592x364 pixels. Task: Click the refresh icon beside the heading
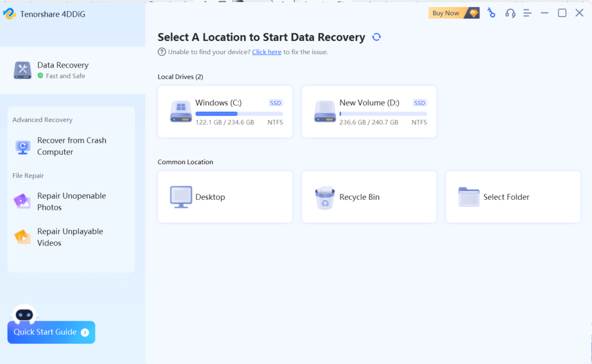[376, 37]
